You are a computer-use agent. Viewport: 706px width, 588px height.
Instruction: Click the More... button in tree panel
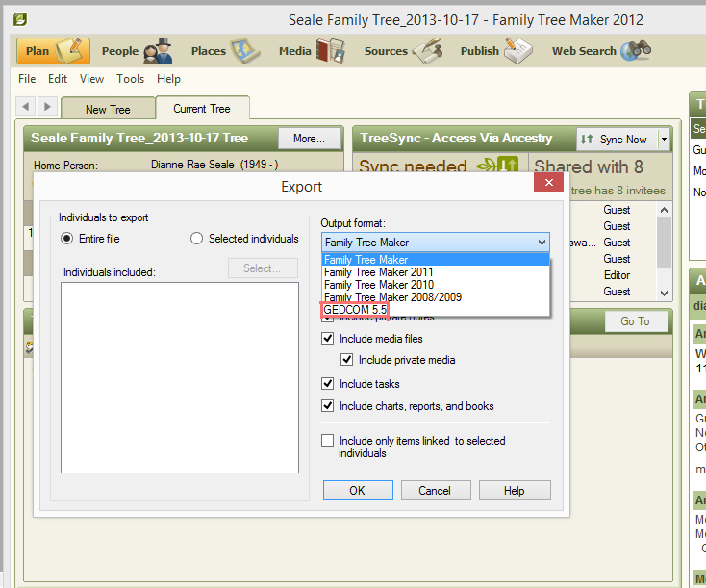point(309,139)
